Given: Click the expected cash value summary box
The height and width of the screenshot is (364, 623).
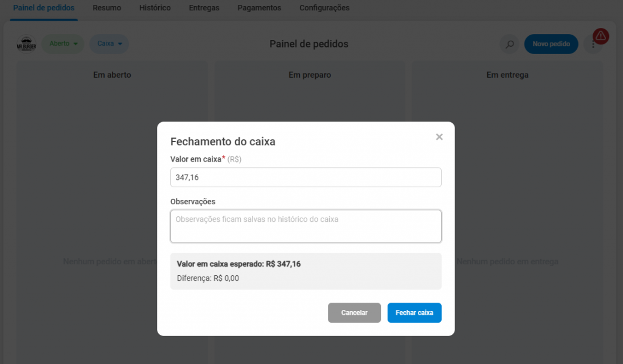Looking at the screenshot, I should pyautogui.click(x=305, y=271).
